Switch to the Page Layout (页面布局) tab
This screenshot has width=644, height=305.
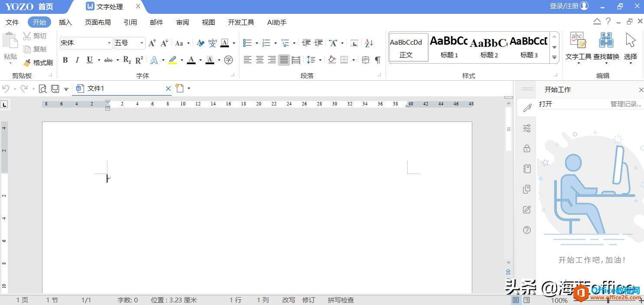click(98, 22)
